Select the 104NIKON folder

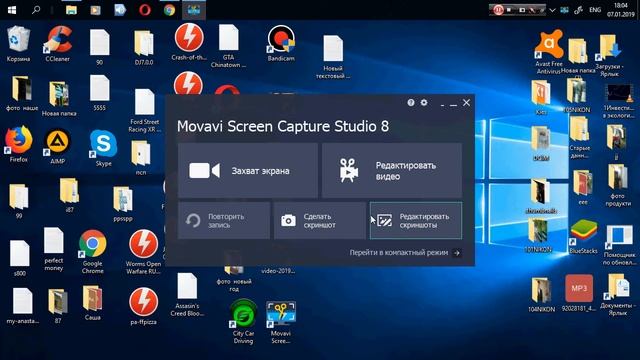pos(542,295)
